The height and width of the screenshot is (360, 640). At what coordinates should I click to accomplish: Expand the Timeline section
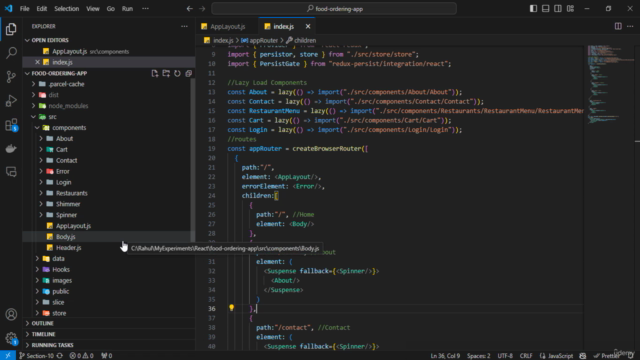click(x=109, y=334)
